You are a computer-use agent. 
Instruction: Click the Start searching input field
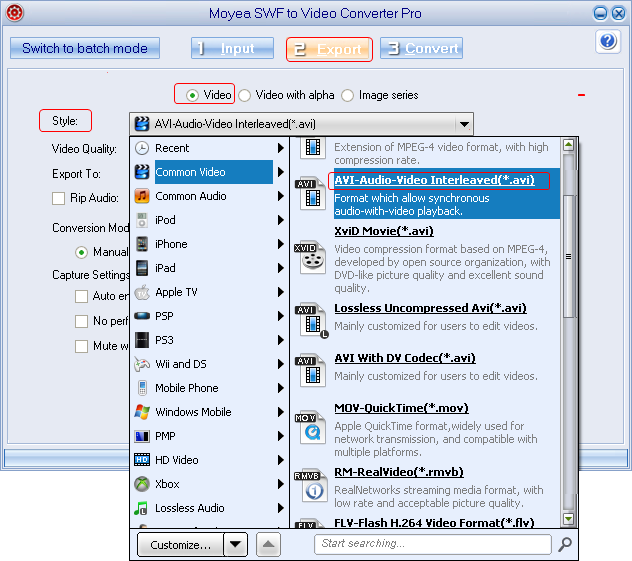[x=432, y=544]
